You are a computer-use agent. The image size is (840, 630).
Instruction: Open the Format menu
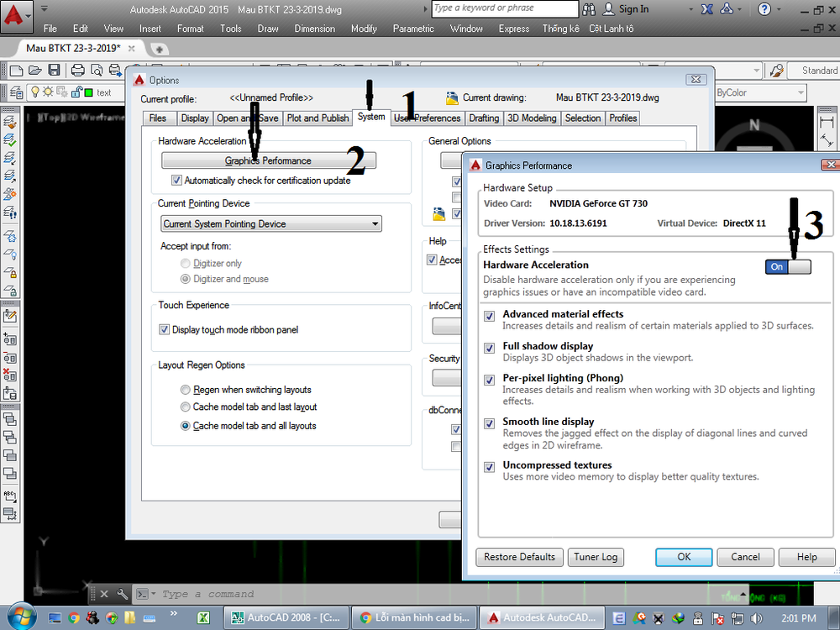pos(190,29)
